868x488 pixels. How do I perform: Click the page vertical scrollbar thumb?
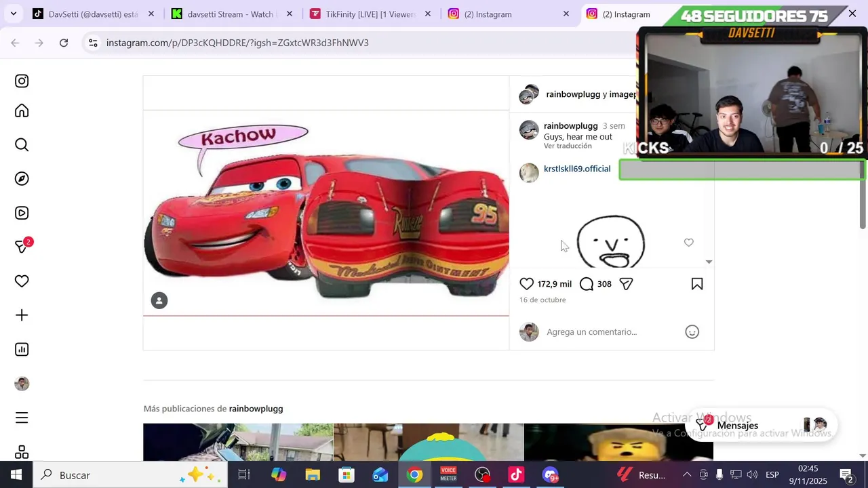(x=863, y=195)
